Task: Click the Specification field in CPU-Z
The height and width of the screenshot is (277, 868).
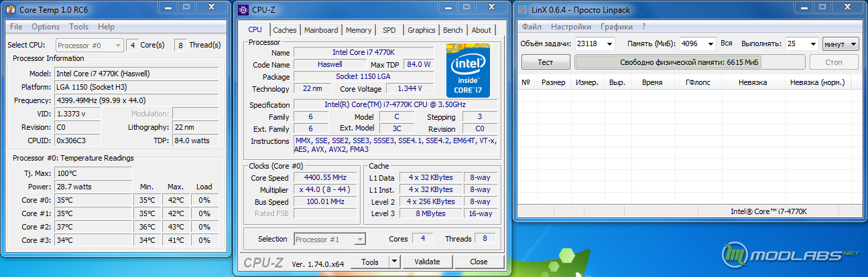Action: pos(395,105)
